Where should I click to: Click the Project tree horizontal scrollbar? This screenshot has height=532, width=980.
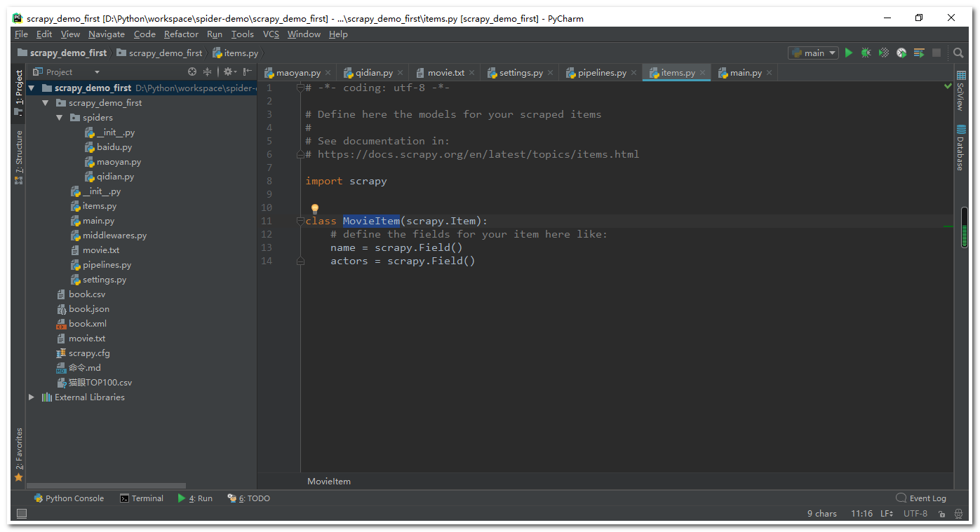tap(105, 485)
